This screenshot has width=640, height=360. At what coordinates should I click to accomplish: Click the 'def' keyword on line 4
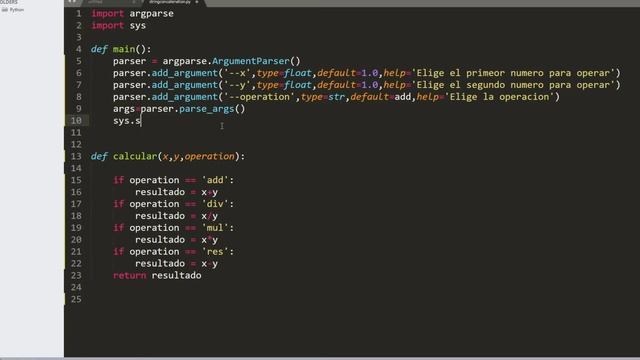point(99,49)
